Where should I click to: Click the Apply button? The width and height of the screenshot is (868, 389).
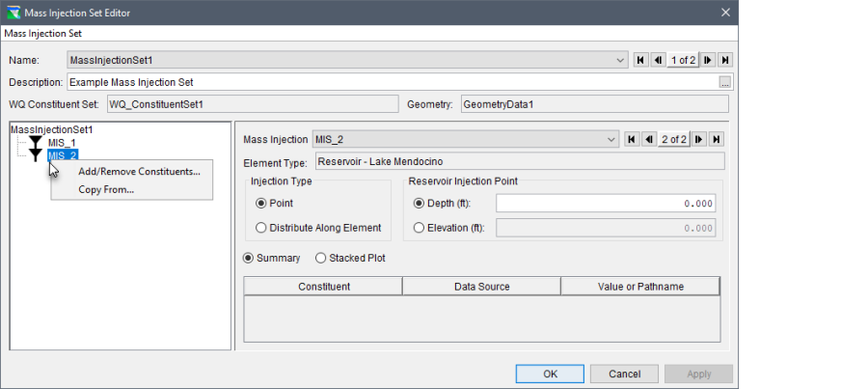tap(698, 375)
